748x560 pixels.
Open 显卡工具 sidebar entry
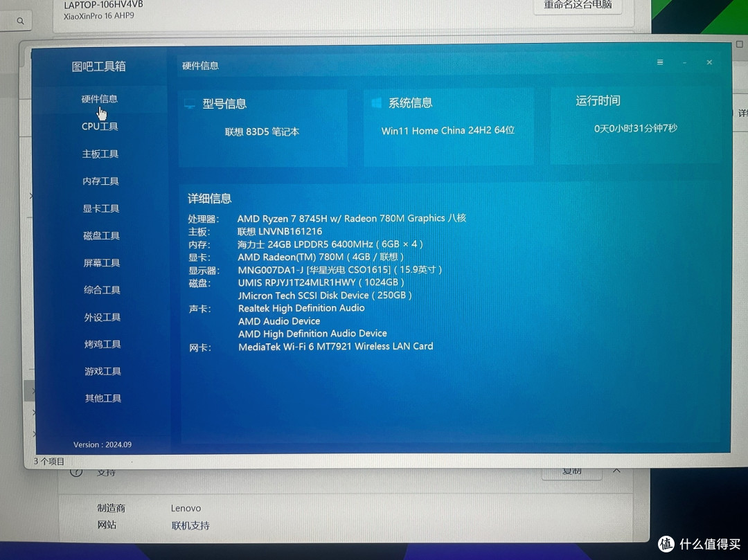point(101,208)
